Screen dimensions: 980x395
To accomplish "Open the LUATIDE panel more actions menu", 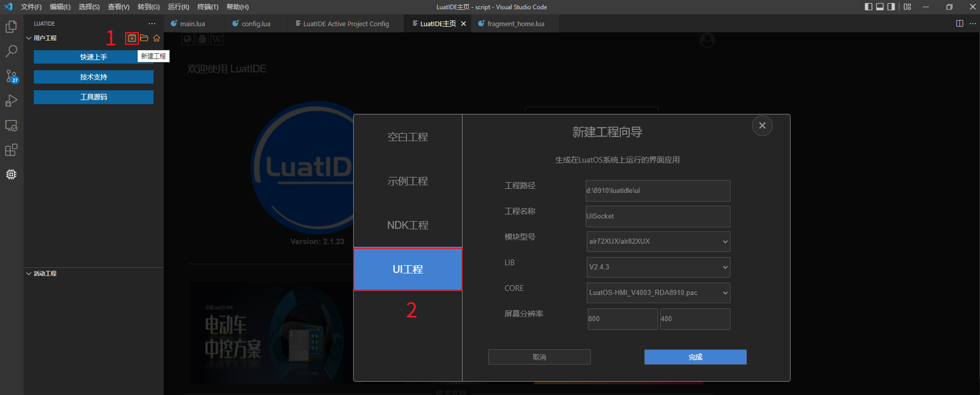I will [152, 24].
